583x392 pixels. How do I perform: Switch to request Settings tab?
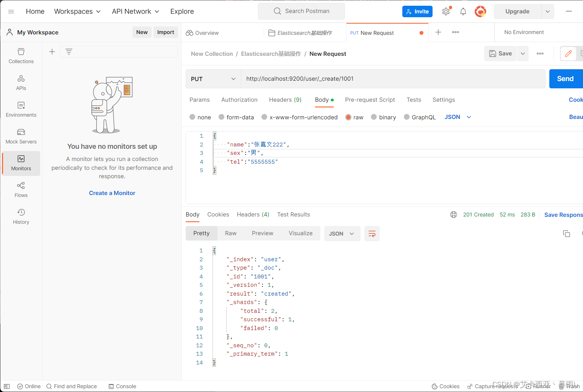tap(444, 100)
